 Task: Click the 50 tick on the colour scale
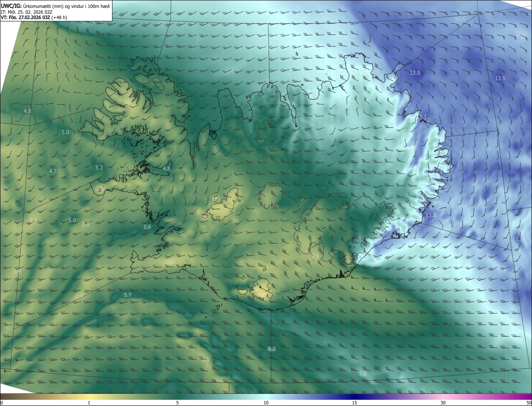pos(529,403)
